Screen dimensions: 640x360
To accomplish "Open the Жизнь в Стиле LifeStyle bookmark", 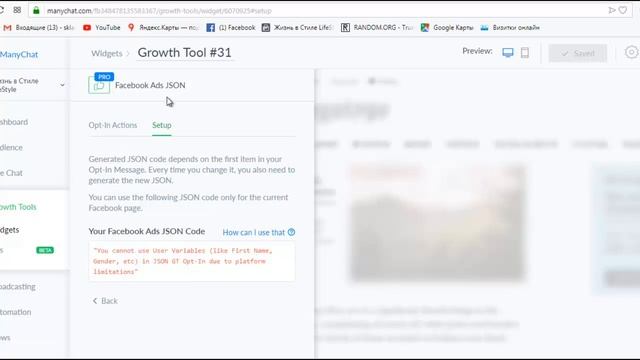I will point(298,28).
